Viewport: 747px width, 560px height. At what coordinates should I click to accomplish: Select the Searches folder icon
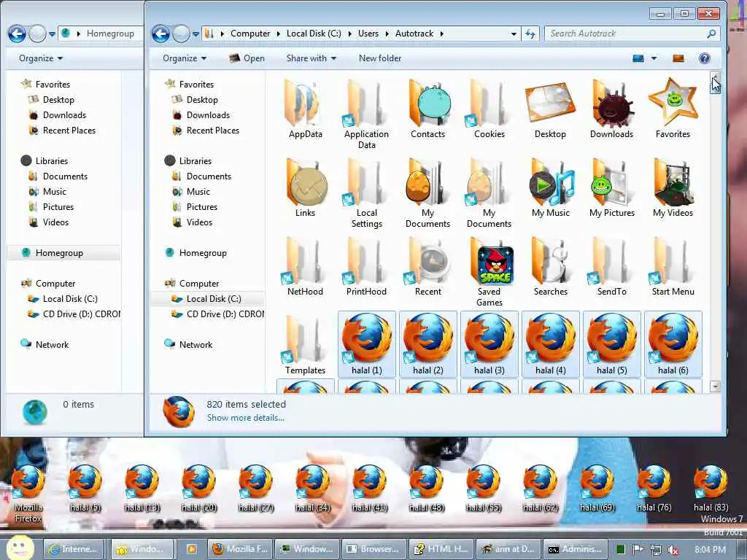(x=550, y=266)
